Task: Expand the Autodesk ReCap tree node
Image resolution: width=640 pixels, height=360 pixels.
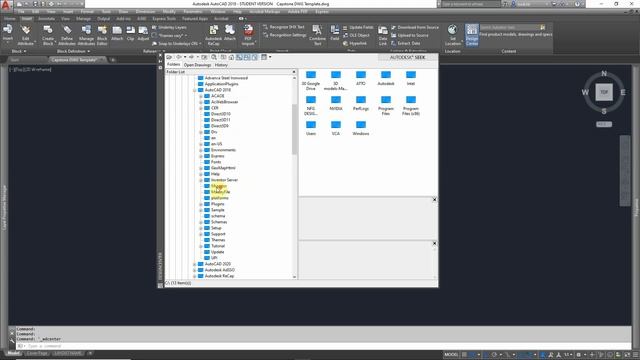Action: point(195,276)
